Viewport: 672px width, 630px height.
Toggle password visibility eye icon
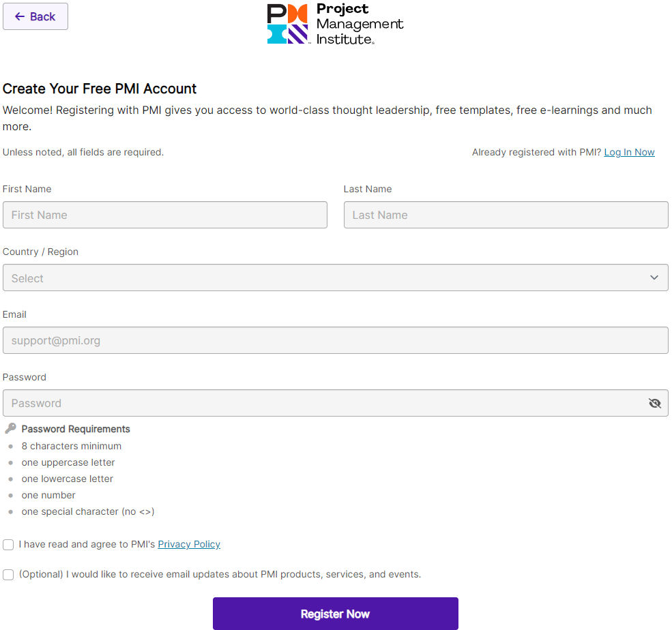(654, 403)
